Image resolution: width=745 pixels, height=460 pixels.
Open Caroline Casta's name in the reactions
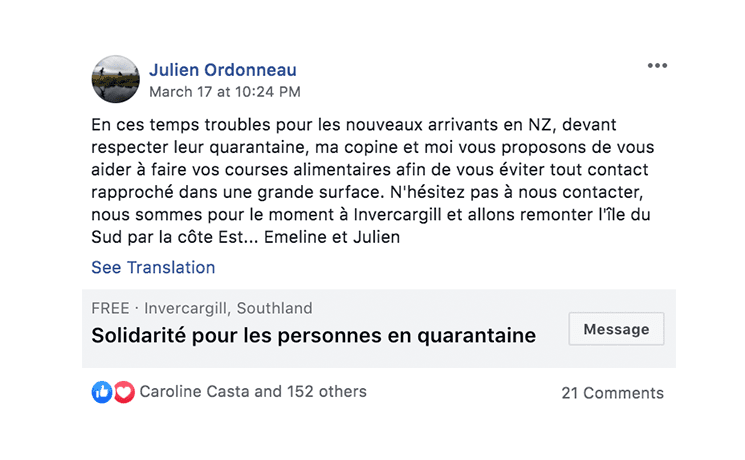coord(195,391)
